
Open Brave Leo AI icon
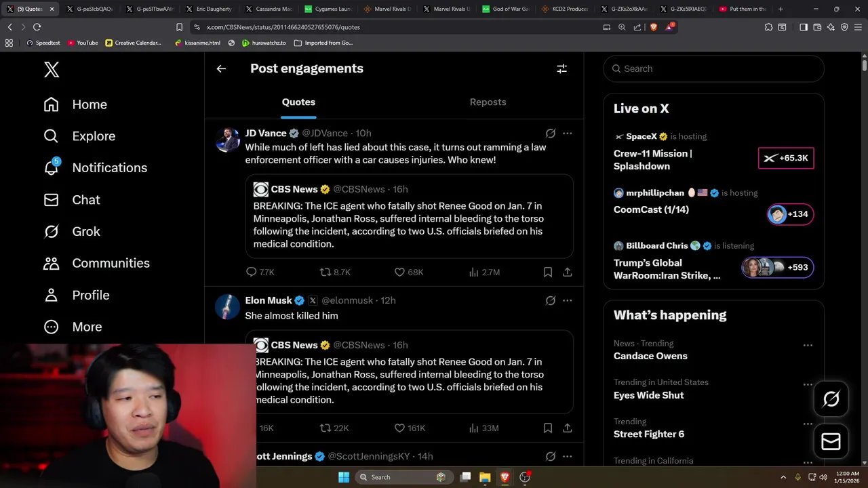831,27
